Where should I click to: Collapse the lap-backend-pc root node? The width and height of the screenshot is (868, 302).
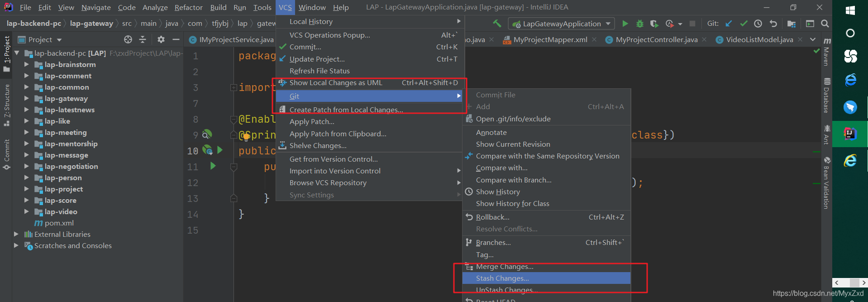pyautogui.click(x=17, y=53)
